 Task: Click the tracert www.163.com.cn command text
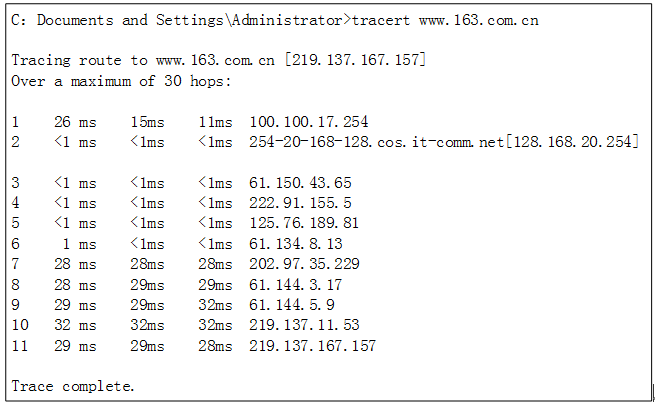pyautogui.click(x=445, y=20)
